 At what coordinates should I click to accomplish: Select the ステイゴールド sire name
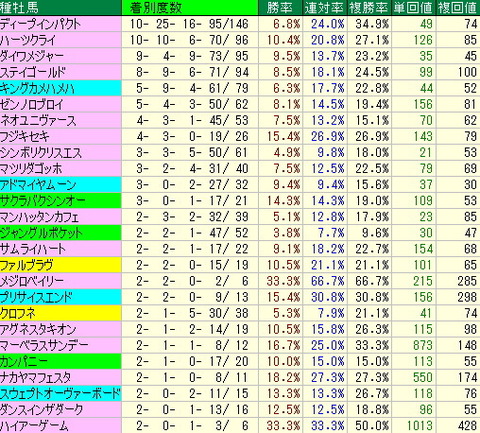(x=33, y=72)
